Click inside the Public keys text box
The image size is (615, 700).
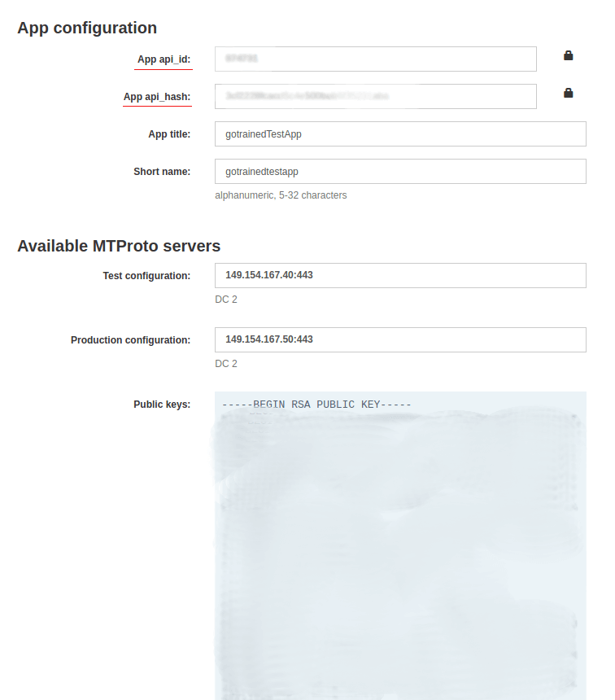pos(400,545)
